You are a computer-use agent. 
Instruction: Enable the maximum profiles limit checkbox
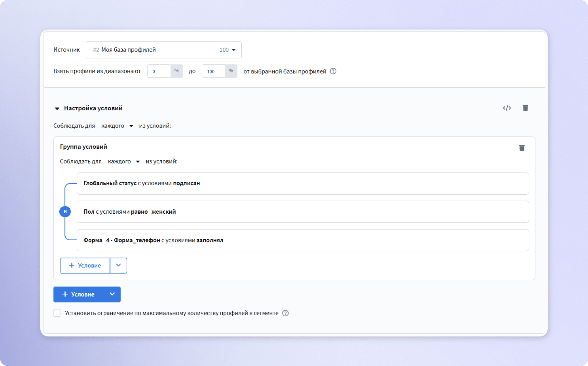(x=57, y=313)
